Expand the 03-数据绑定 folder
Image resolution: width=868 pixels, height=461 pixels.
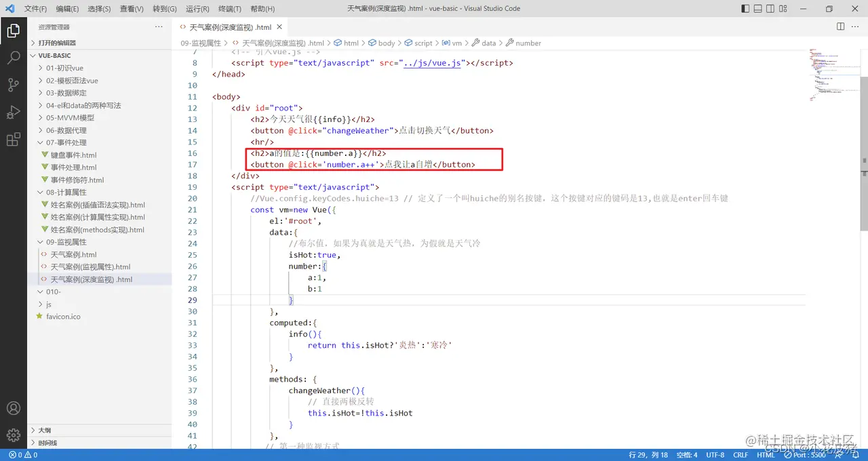[x=100, y=93]
